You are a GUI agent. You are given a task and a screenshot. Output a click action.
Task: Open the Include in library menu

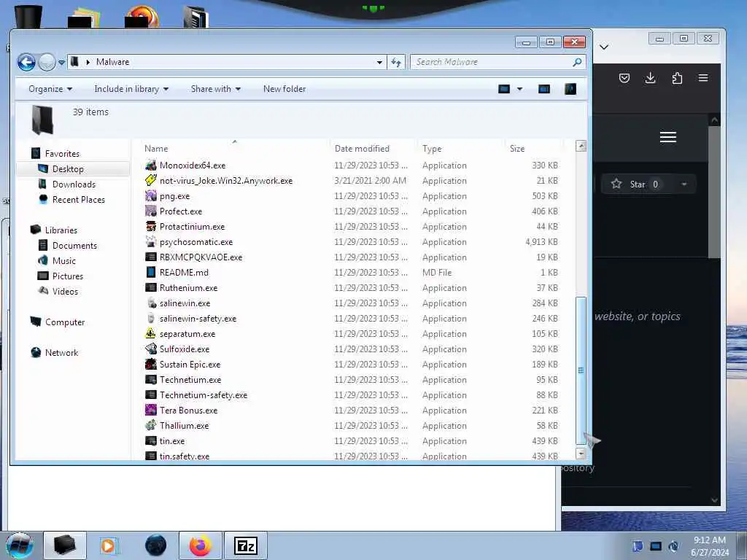tap(131, 89)
